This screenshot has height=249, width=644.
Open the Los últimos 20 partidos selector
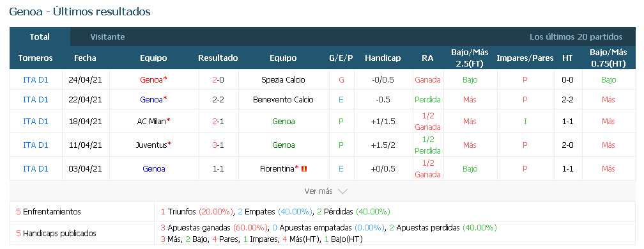(x=576, y=37)
